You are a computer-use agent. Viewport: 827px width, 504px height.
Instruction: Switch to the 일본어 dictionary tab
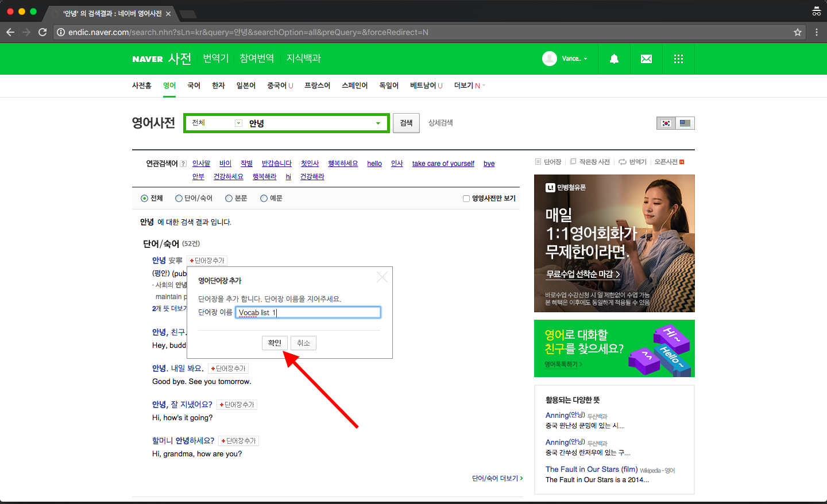pos(246,86)
